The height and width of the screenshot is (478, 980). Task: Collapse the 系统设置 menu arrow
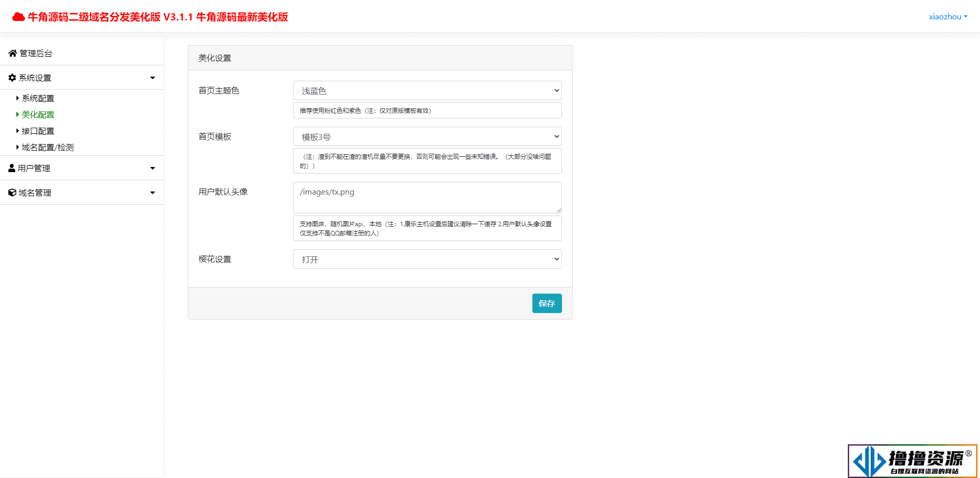click(152, 78)
